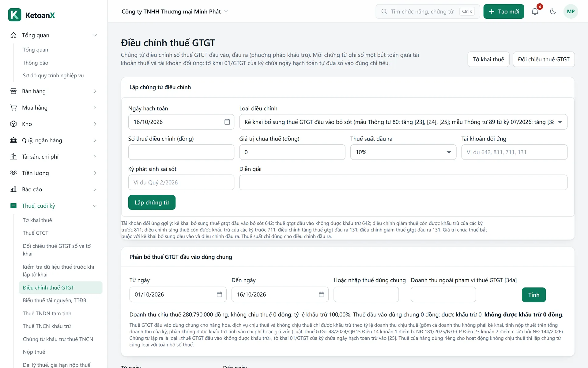Open Nộp thuế sidebar item
The image size is (588, 368).
[x=34, y=352]
